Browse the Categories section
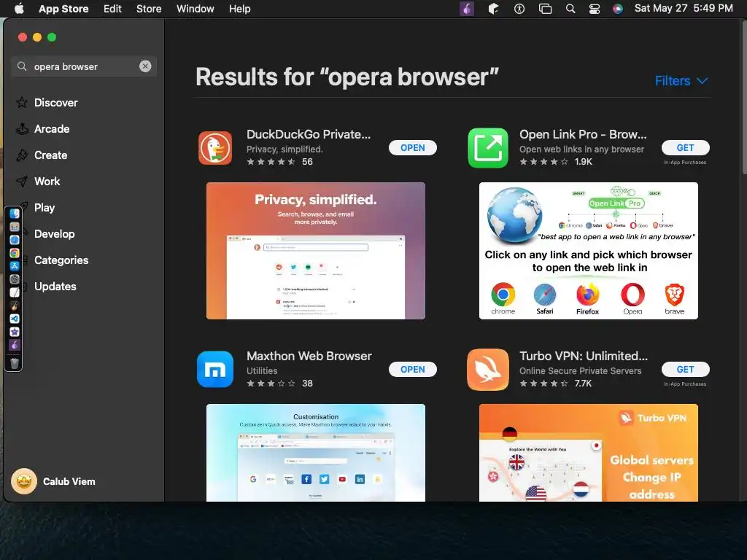The width and height of the screenshot is (747, 560). click(x=61, y=260)
